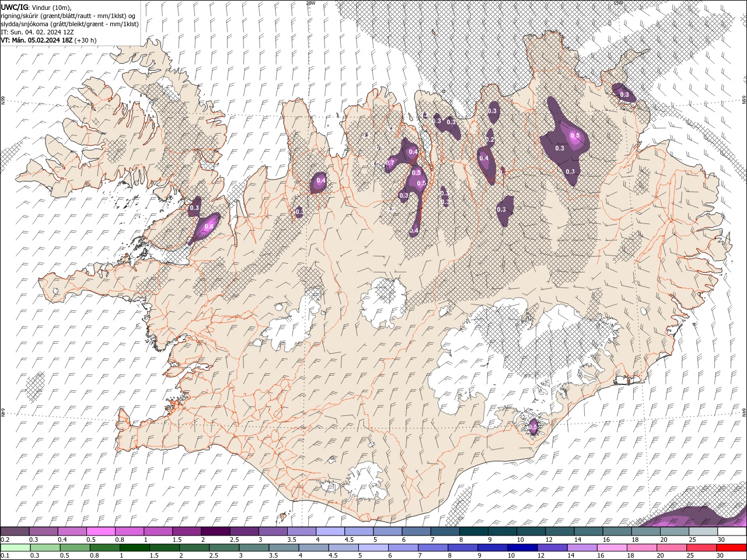This screenshot has height=560, width=747.
Task: Click the "0.8" label in the bottom legend row
Action: (x=94, y=556)
